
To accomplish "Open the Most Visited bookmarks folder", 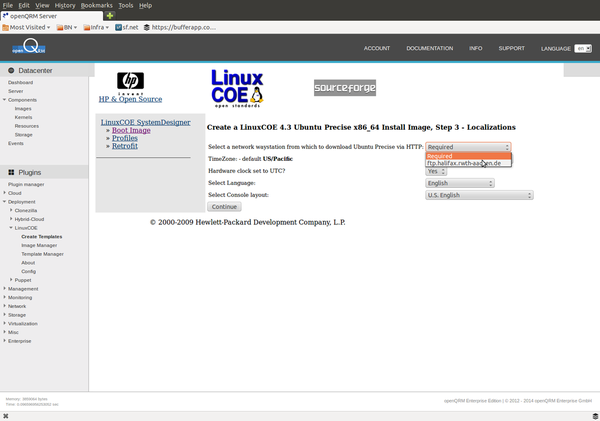I will coord(26,27).
